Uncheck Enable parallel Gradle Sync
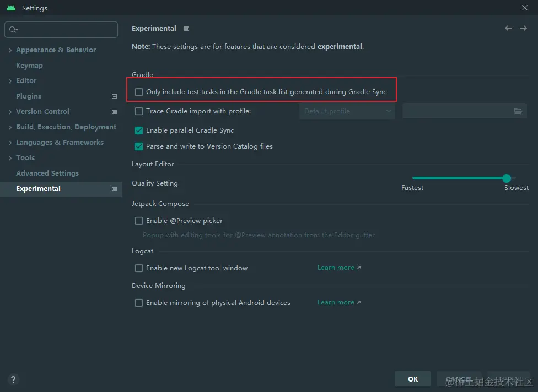The width and height of the screenshot is (538, 392). [x=139, y=130]
